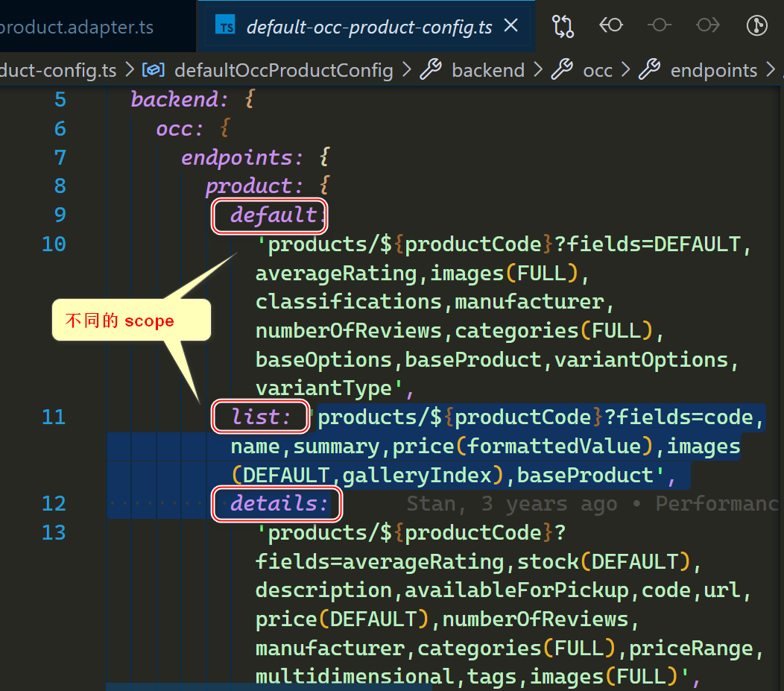This screenshot has width=784, height=691.
Task: Go to next change arrow icon
Action: pyautogui.click(x=707, y=25)
